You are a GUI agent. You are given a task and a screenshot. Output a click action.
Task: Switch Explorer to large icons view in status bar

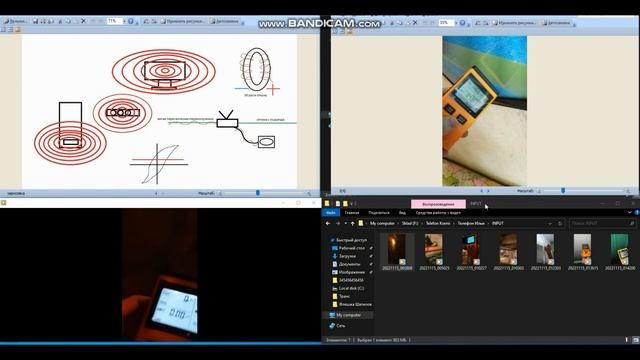click(x=636, y=340)
